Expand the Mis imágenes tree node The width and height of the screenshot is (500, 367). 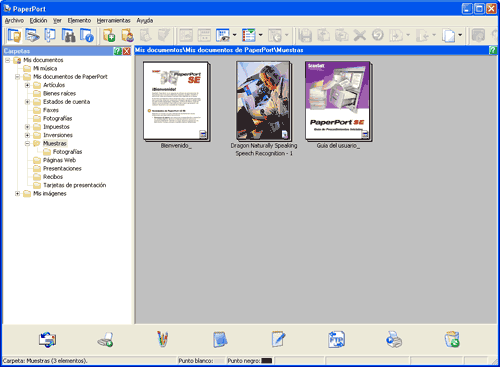click(18, 193)
